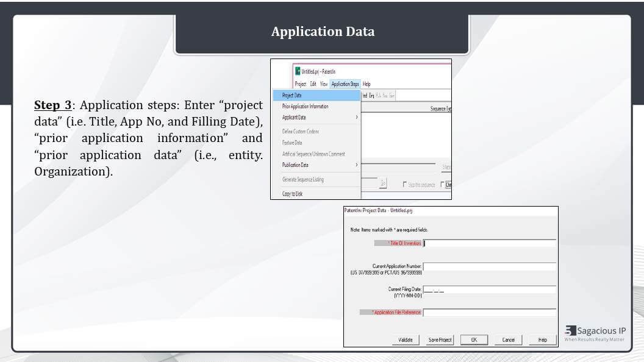Click the Validate button
The height and width of the screenshot is (362, 644).
(x=406, y=340)
